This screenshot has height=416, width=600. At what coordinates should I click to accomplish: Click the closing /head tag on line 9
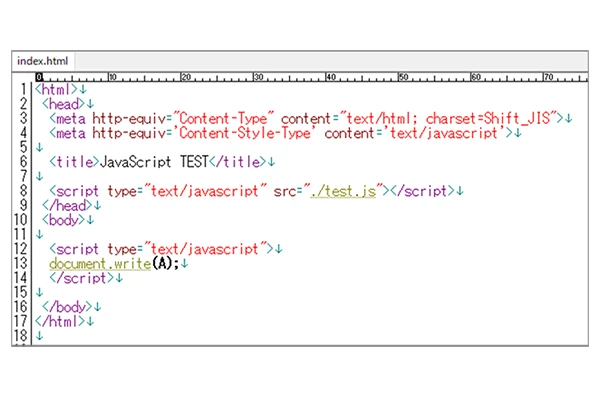coord(66,206)
